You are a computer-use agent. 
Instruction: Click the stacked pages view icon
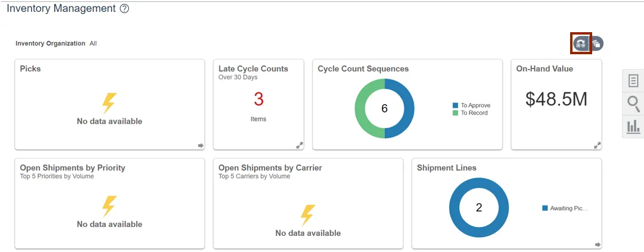click(x=596, y=43)
